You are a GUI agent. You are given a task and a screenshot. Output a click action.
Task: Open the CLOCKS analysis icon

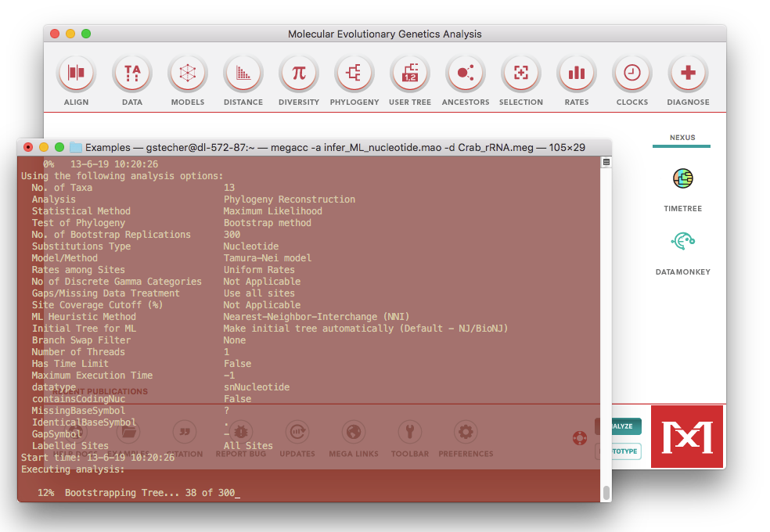coord(632,73)
